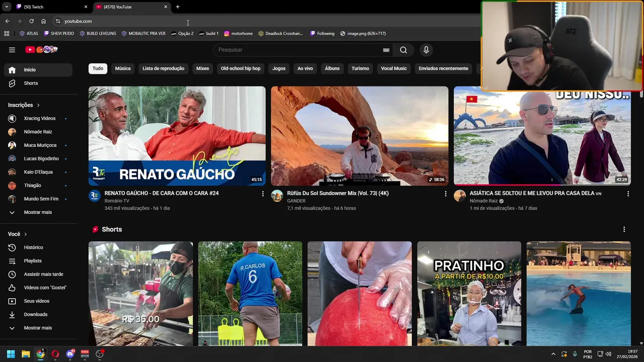Open Vídeos com "Gostei"
Image resolution: width=644 pixels, height=362 pixels.
click(38, 288)
